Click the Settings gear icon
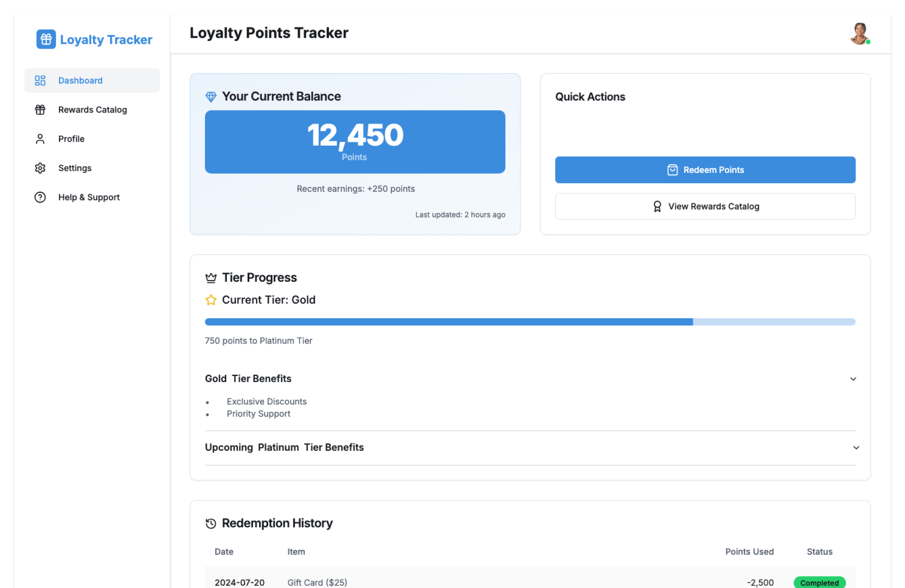This screenshot has height=588, width=905. (x=40, y=168)
